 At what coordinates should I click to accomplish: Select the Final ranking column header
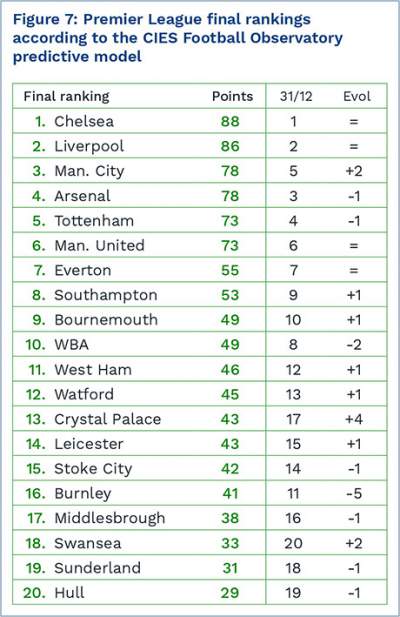coord(66,96)
